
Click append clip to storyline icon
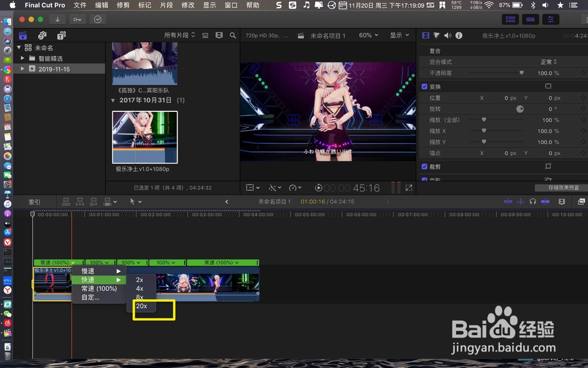pyautogui.click(x=93, y=201)
